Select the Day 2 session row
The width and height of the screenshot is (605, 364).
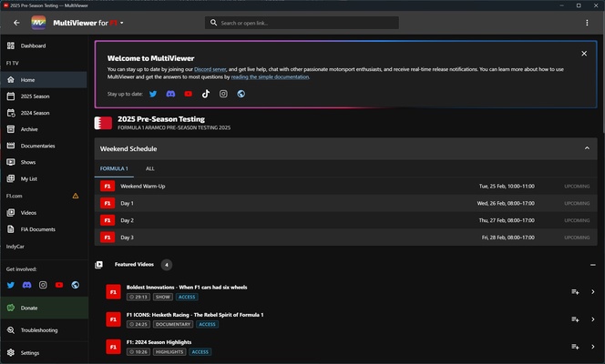click(345, 220)
